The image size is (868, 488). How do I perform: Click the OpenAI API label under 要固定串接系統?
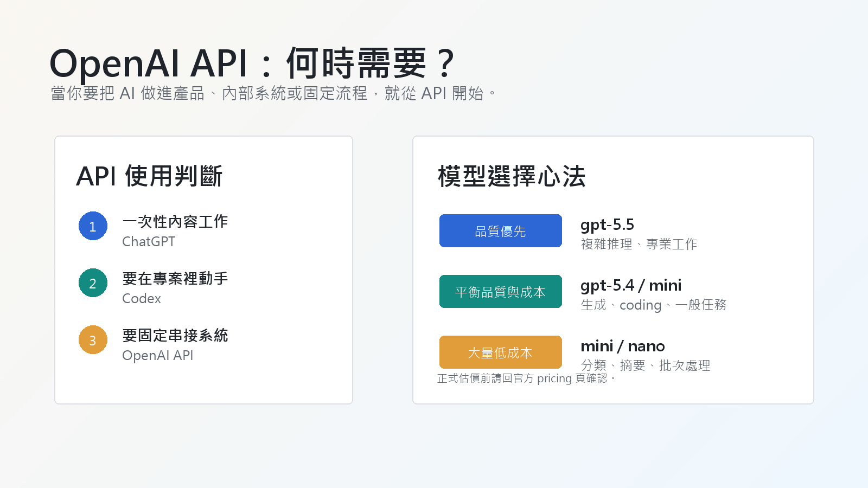click(x=158, y=355)
